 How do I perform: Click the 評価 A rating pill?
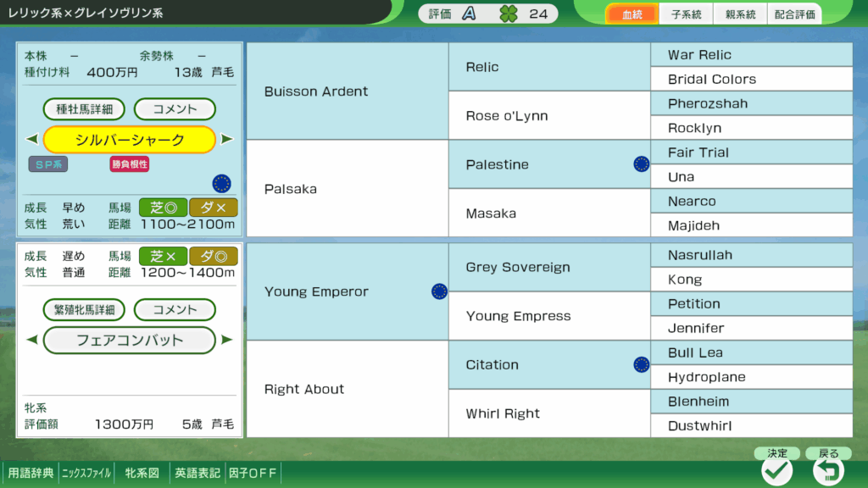tap(487, 14)
